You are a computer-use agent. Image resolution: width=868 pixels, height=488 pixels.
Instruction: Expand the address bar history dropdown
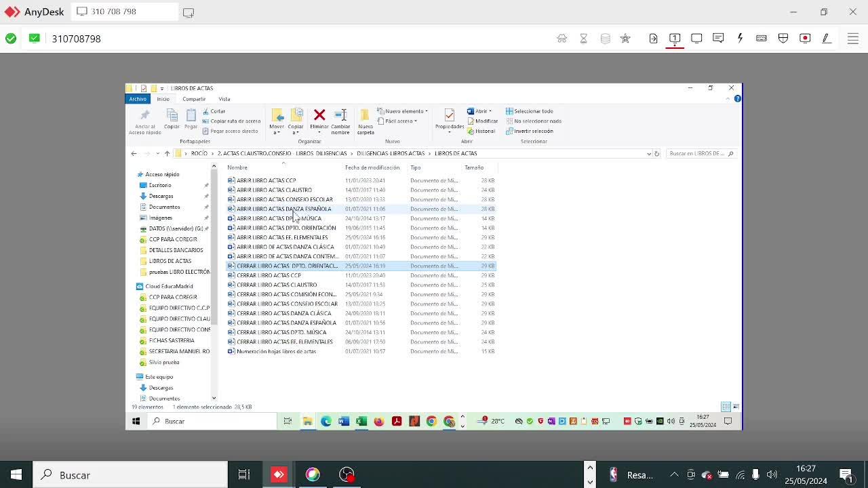(x=649, y=154)
